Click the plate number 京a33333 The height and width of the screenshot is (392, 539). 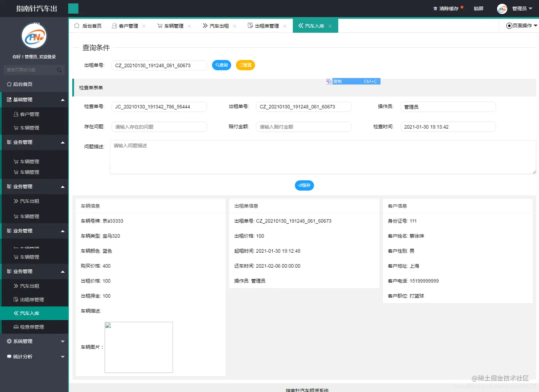coord(113,221)
